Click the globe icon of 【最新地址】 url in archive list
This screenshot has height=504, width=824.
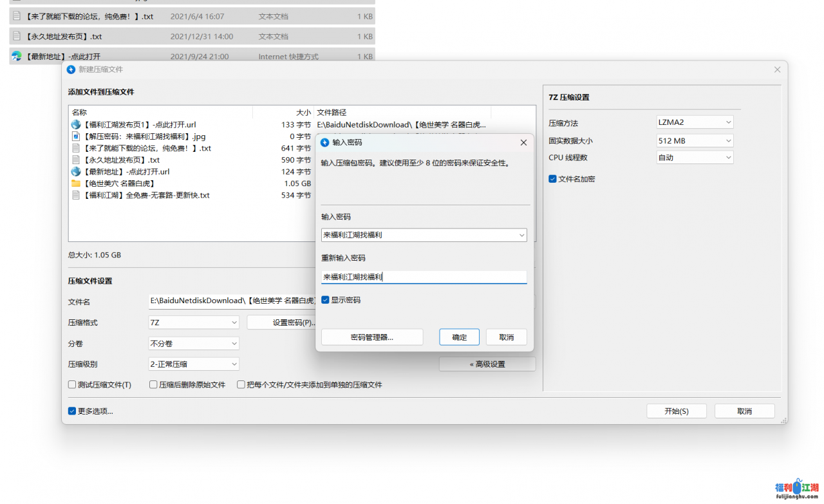[x=76, y=172]
